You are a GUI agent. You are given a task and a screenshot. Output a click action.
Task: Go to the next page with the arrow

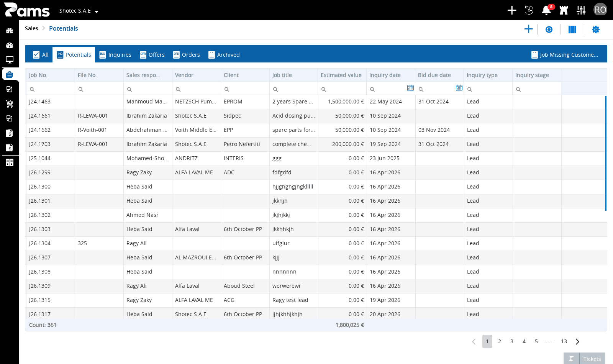coord(577,341)
